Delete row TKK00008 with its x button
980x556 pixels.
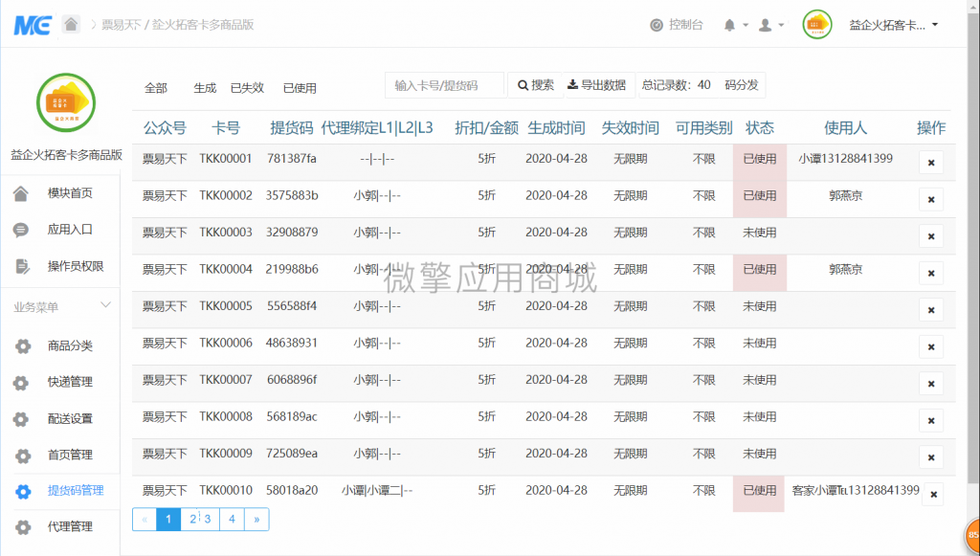pyautogui.click(x=931, y=421)
